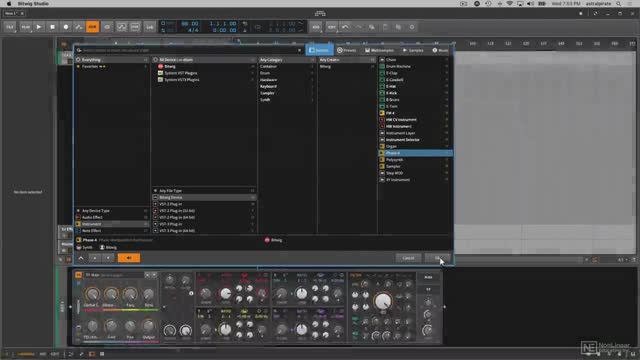Arm the transport Record button
The height and width of the screenshot is (360, 640).
66,27
